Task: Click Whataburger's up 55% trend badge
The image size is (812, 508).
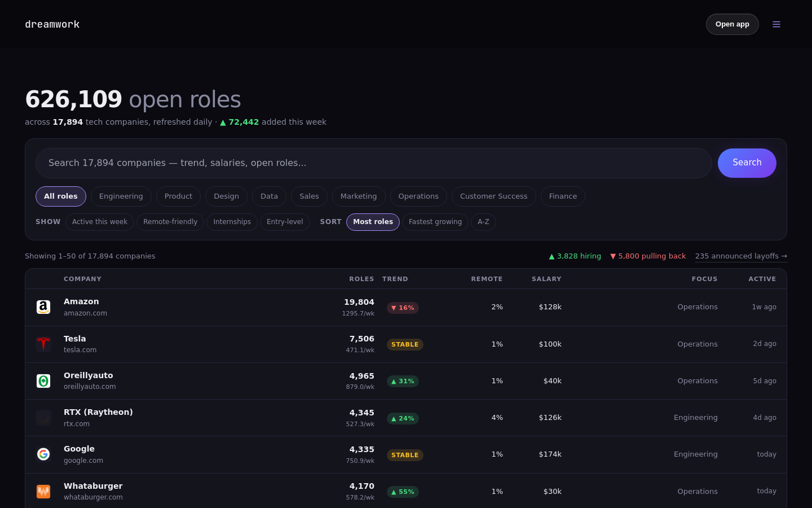Action: (403, 492)
